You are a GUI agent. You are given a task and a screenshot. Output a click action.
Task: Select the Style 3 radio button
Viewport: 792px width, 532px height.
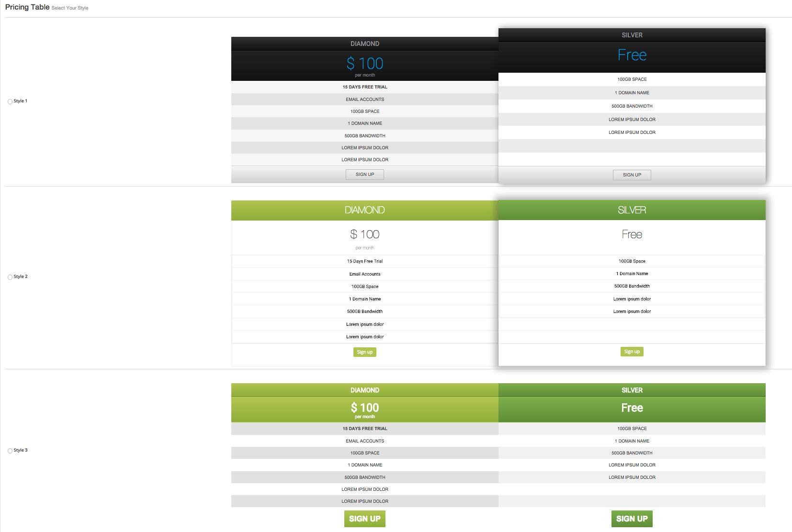point(10,450)
